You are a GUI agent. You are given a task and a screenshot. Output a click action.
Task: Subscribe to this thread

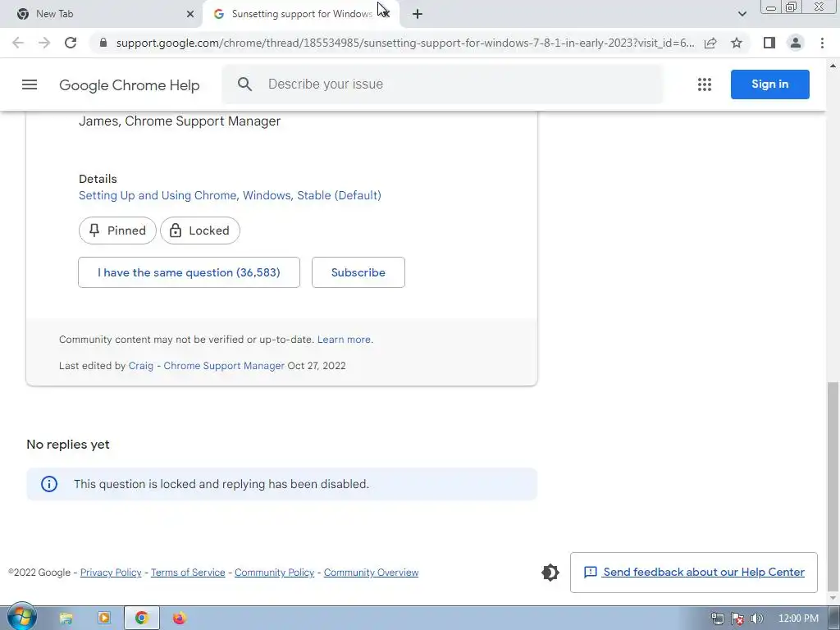tap(358, 272)
